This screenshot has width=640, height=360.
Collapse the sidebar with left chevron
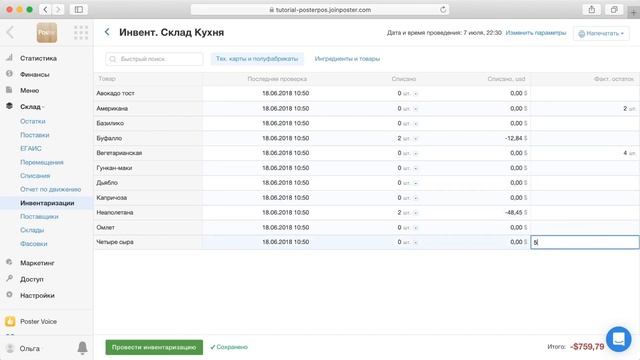[x=10, y=32]
